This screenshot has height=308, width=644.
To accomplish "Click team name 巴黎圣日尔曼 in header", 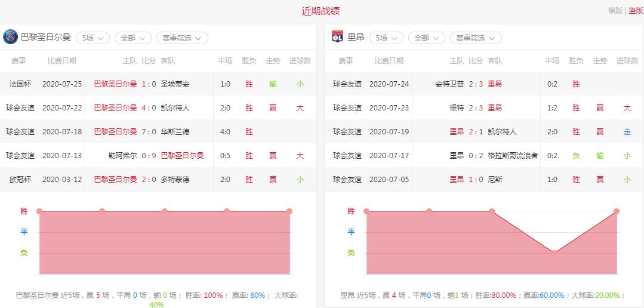I will point(45,38).
